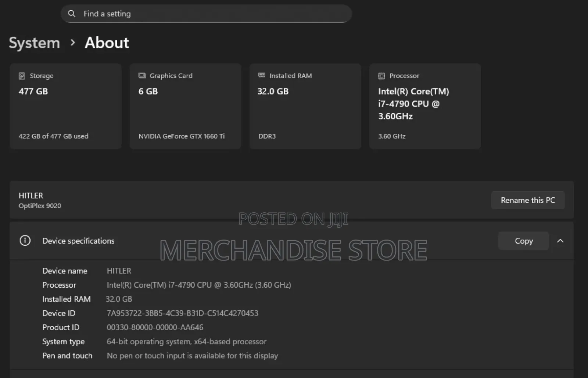Collapse the Device specifications section
The height and width of the screenshot is (378, 588).
click(x=560, y=241)
